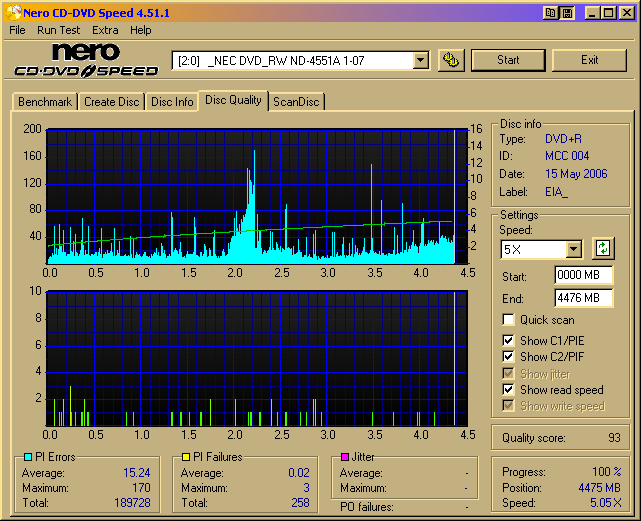Screen dimensions: 641x521
Task: Disable Show read speed checkbox
Action: (x=509, y=389)
